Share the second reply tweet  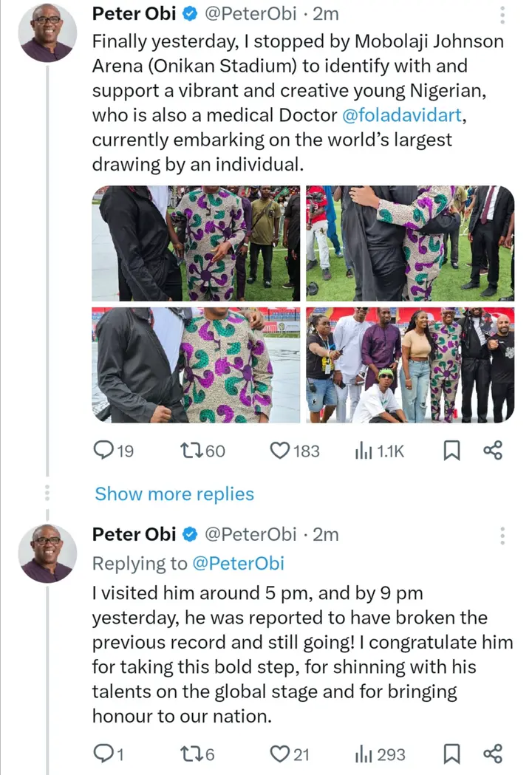pyautogui.click(x=493, y=754)
